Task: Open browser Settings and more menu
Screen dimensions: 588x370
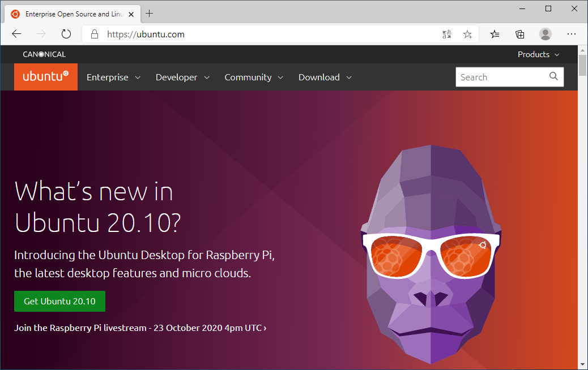Action: [572, 34]
